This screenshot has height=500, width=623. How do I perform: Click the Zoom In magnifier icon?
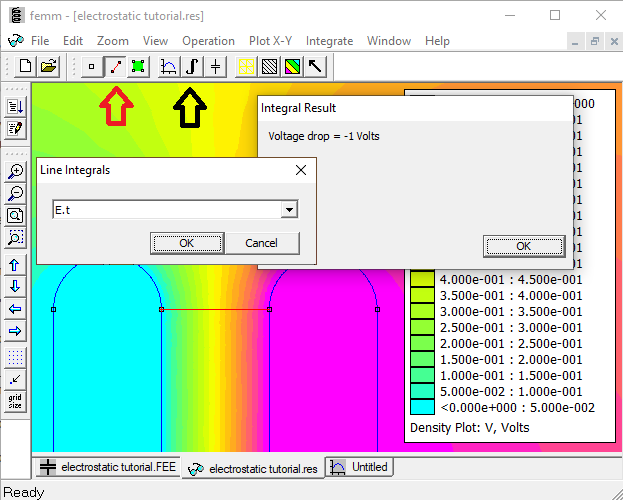coord(15,171)
